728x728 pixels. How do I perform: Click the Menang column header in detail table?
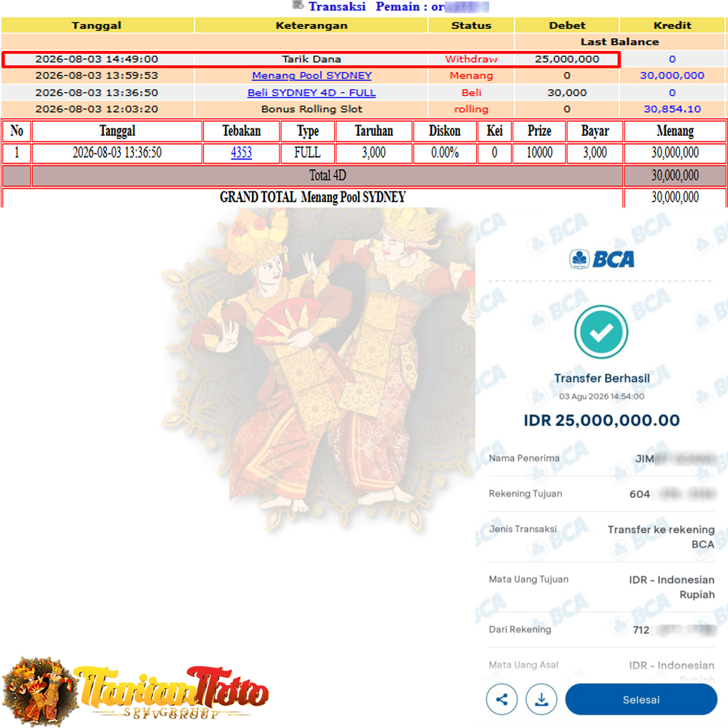coord(675,131)
